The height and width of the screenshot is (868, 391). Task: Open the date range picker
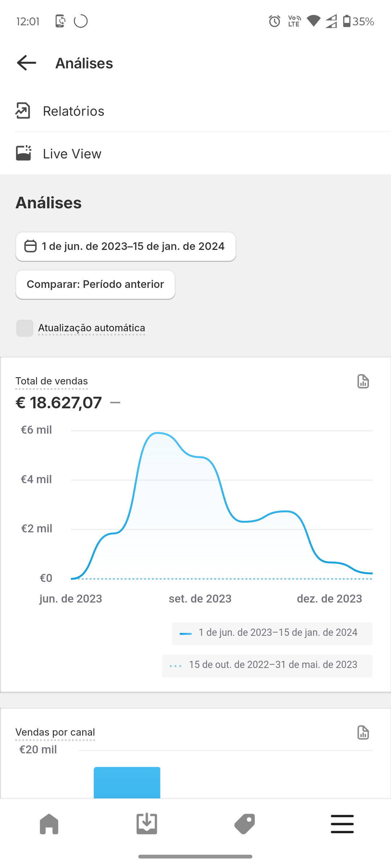(x=126, y=247)
